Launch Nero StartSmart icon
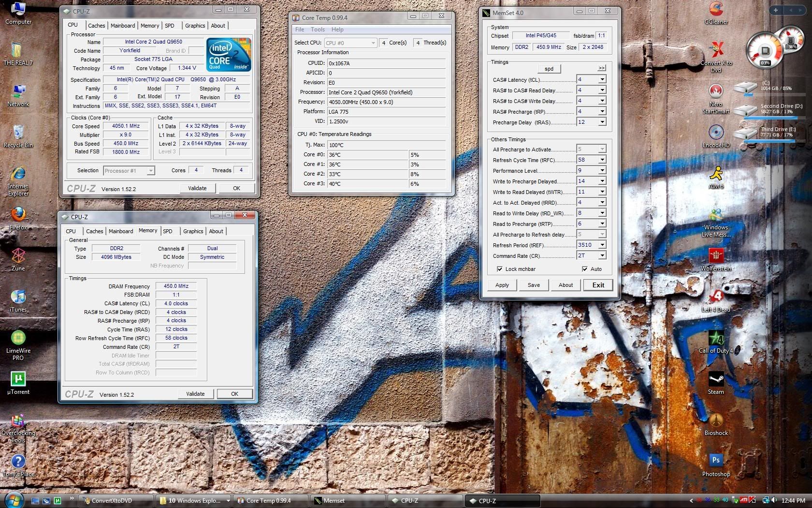This screenshot has height=508, width=812. pyautogui.click(x=716, y=99)
